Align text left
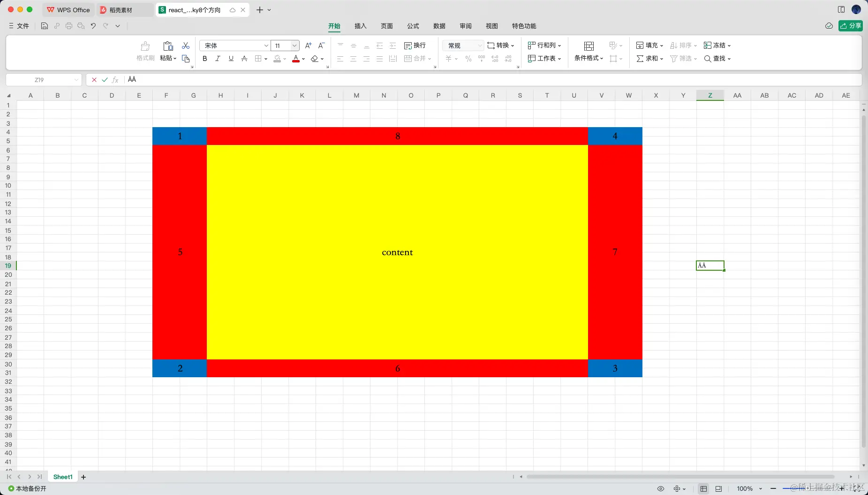The width and height of the screenshot is (868, 495). pyautogui.click(x=340, y=59)
